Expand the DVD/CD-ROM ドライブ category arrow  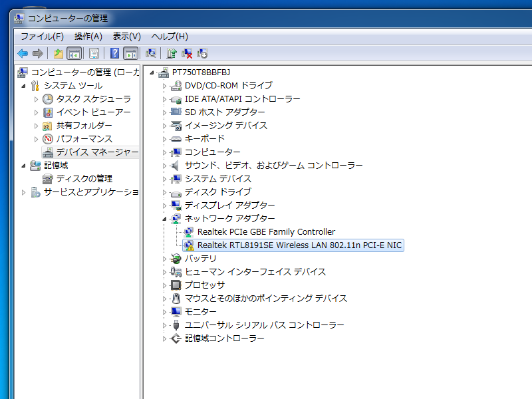(164, 86)
